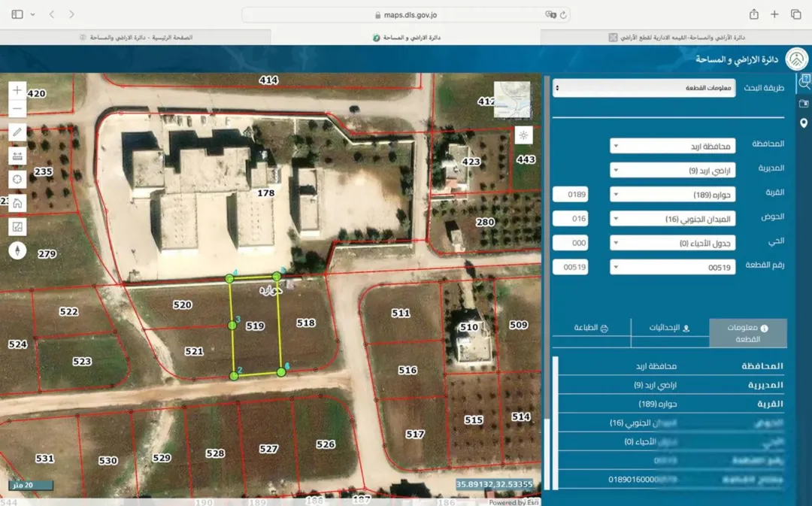Select the pencil sketch tool on map
Image resolution: width=812 pixels, height=506 pixels.
tap(17, 132)
